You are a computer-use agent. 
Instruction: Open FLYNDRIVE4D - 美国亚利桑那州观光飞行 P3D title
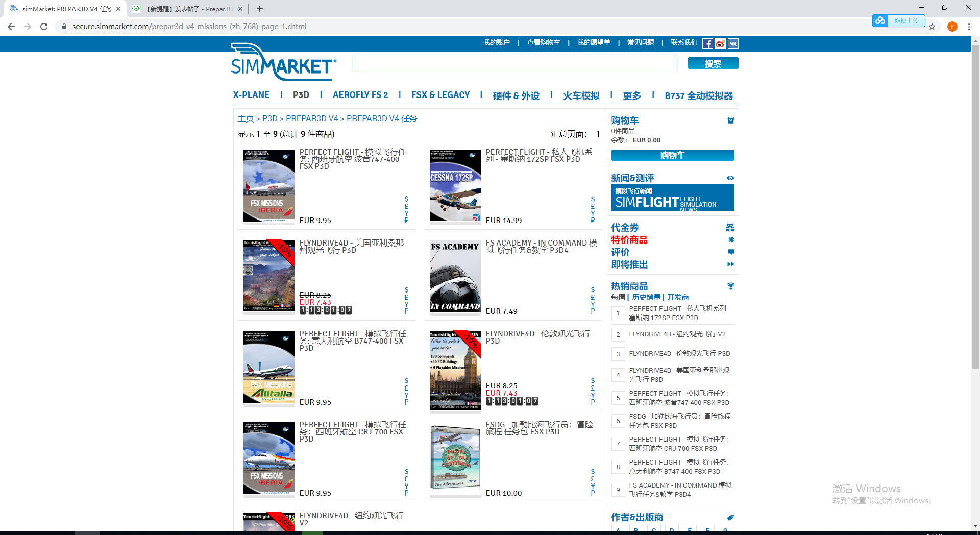352,247
